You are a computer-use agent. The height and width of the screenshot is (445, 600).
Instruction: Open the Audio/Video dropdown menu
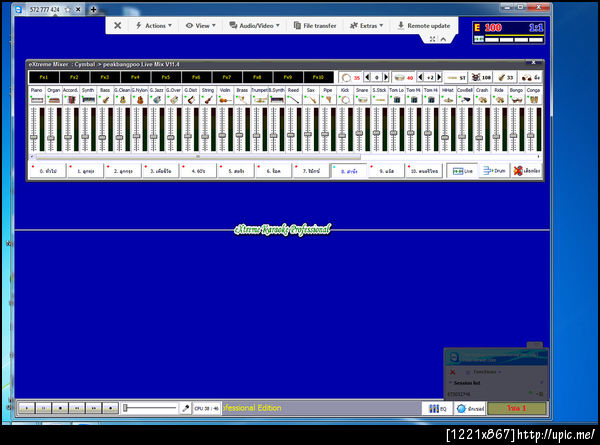pos(254,26)
